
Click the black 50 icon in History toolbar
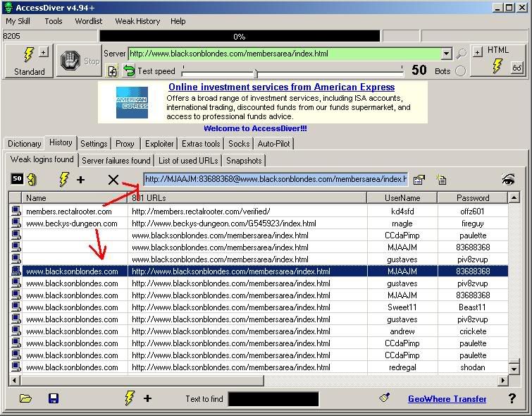(x=17, y=178)
